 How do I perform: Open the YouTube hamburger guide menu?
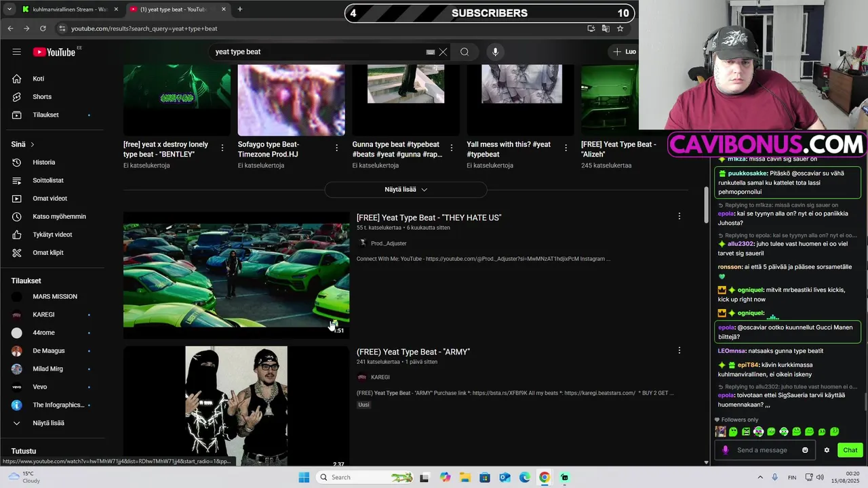tap(16, 52)
